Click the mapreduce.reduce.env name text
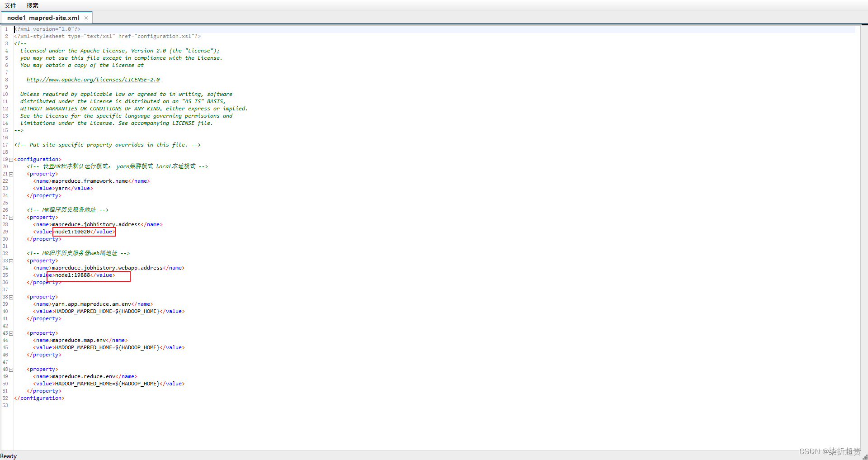 pyautogui.click(x=84, y=376)
